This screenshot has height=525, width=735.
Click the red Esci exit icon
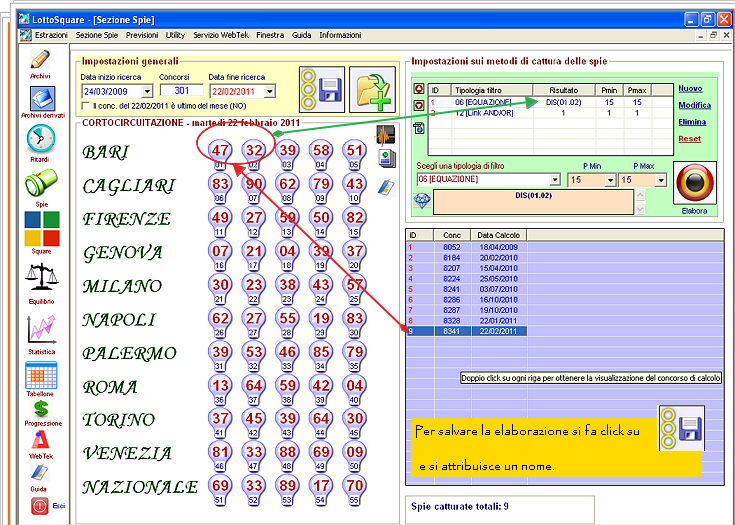40,506
